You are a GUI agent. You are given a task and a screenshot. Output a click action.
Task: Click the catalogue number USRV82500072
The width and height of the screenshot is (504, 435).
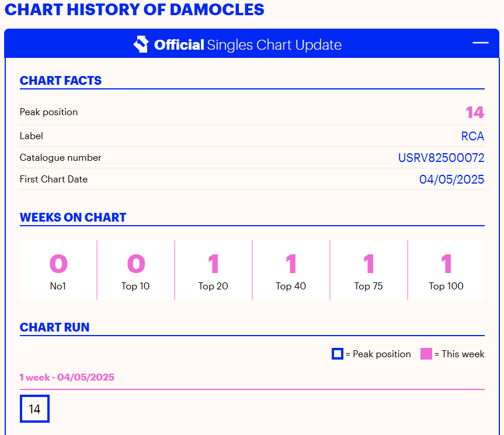click(x=441, y=157)
